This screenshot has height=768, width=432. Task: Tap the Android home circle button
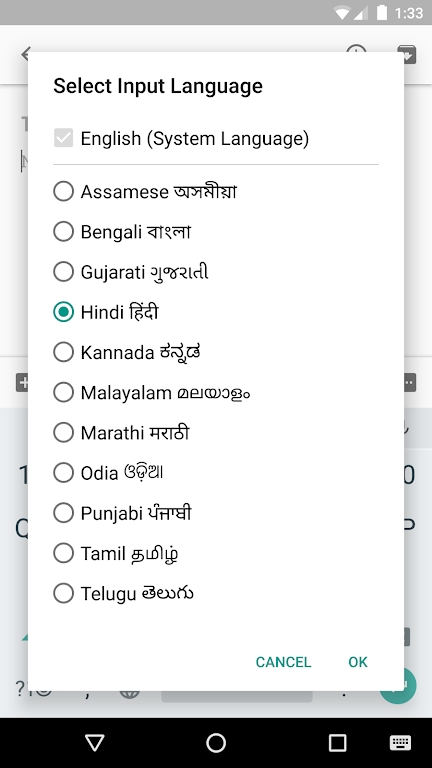[216, 743]
